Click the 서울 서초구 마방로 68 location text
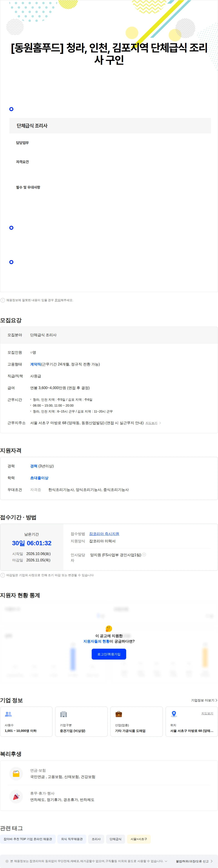The height and width of the screenshot is (868, 218). 192,731
